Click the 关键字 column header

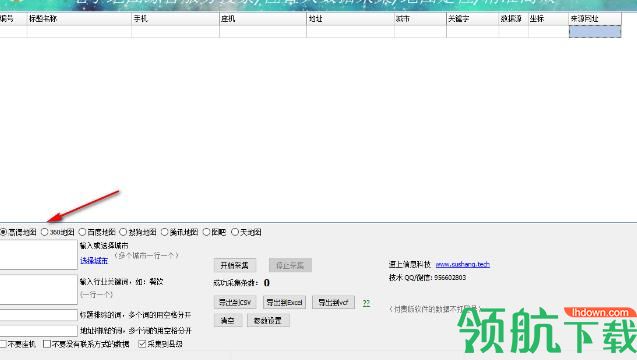coord(472,19)
